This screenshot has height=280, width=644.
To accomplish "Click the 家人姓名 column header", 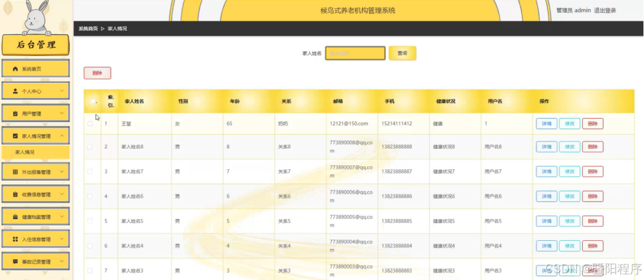I will pyautogui.click(x=134, y=102).
